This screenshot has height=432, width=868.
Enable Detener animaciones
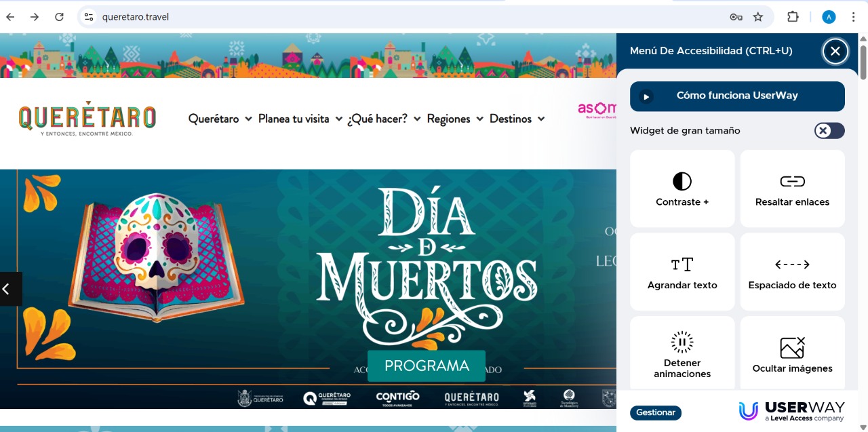[682, 353]
